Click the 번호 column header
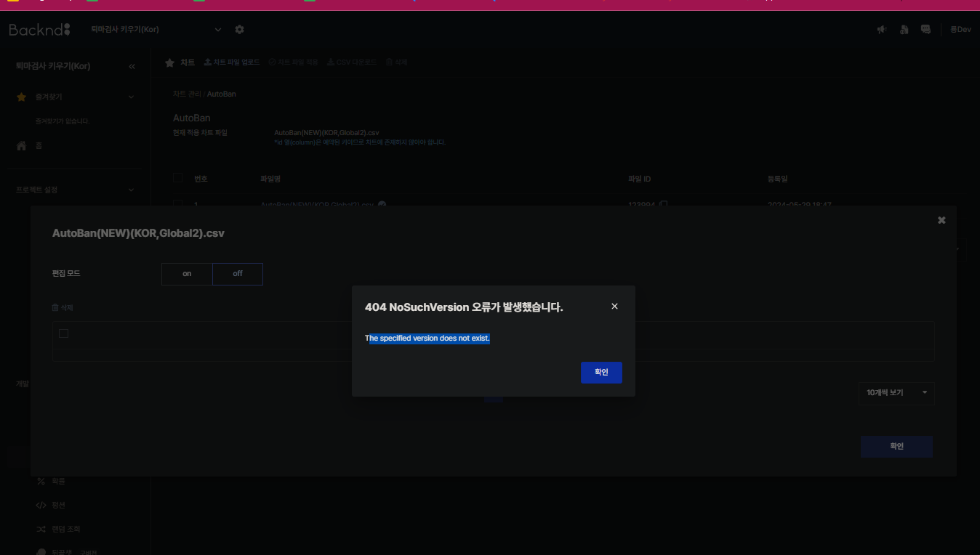980x555 pixels. [201, 179]
